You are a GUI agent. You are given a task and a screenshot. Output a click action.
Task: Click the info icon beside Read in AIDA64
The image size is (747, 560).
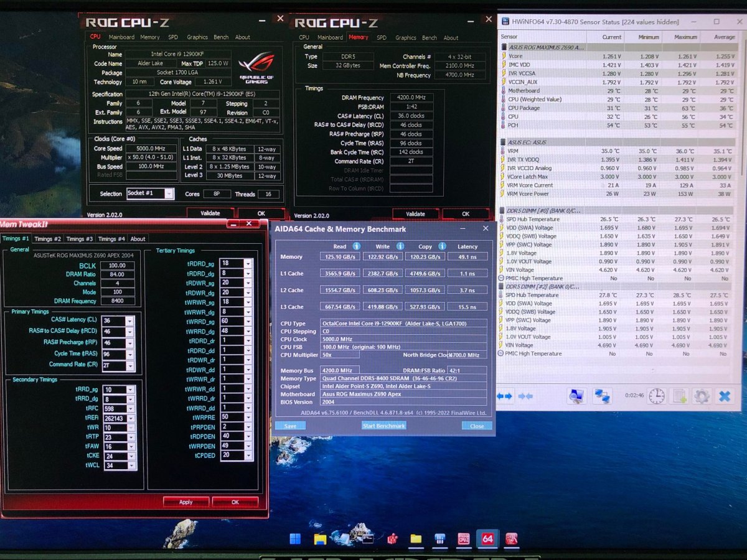click(x=357, y=246)
